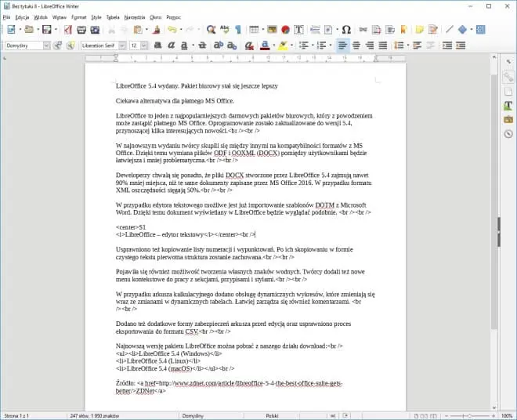Screen dimensions: 517x420
Task: Align text to the right
Action: [x=370, y=45]
